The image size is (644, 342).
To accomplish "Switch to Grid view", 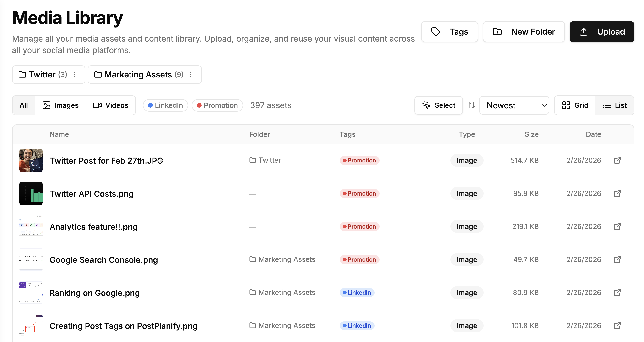I will click(x=575, y=105).
